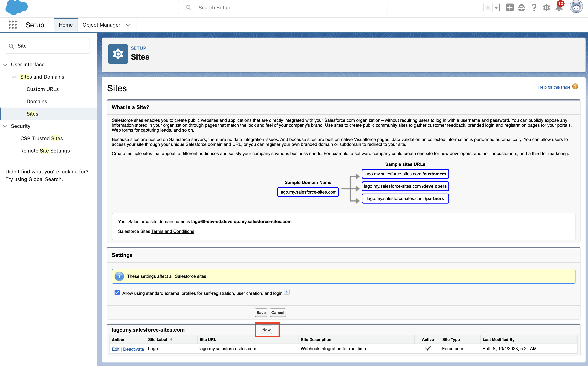The width and height of the screenshot is (588, 366).
Task: Click the Site URL column header
Action: (x=208, y=339)
